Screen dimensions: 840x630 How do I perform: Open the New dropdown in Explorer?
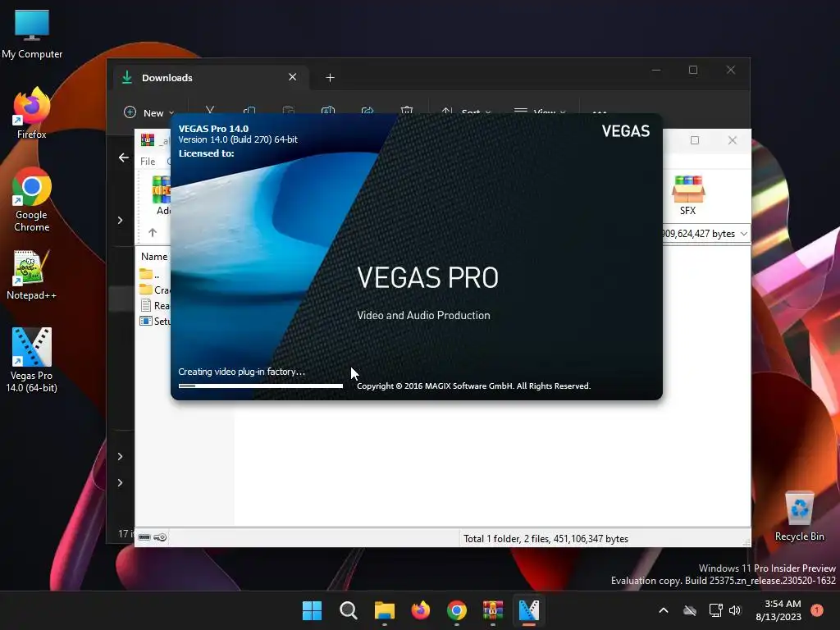149,112
